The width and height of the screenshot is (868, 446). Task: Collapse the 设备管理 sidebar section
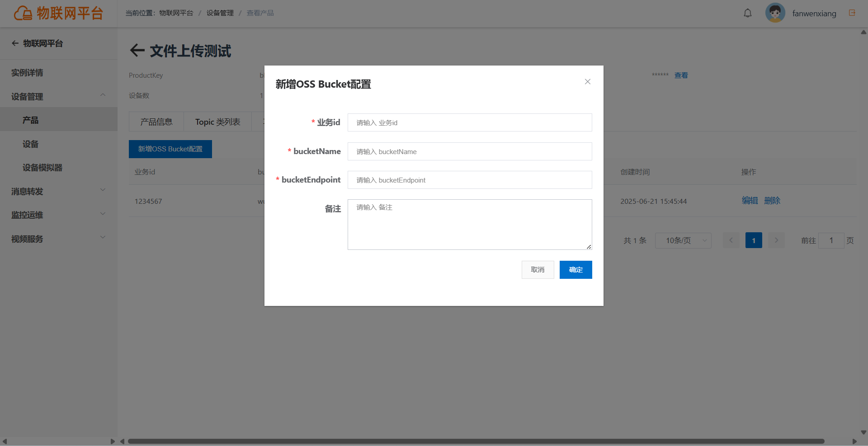103,95
